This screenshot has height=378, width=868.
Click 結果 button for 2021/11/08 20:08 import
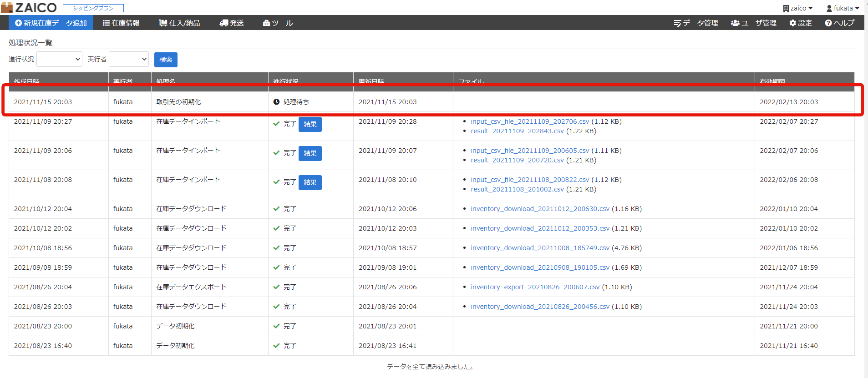click(310, 182)
